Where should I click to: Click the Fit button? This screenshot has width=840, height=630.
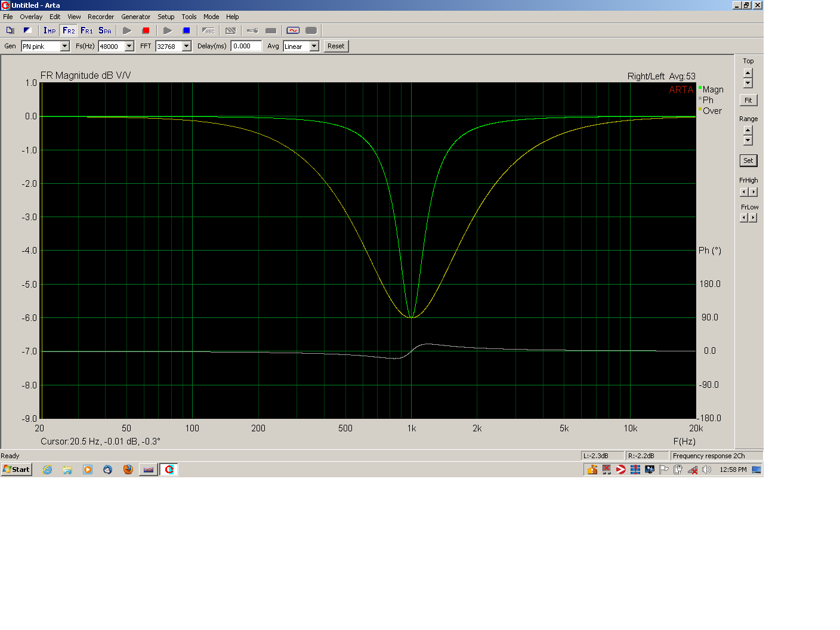point(748,100)
